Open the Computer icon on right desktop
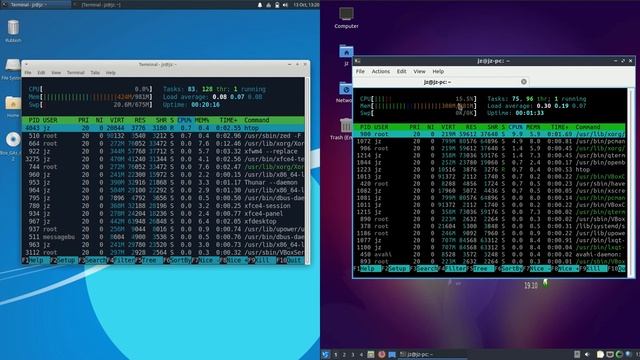 coord(346,14)
